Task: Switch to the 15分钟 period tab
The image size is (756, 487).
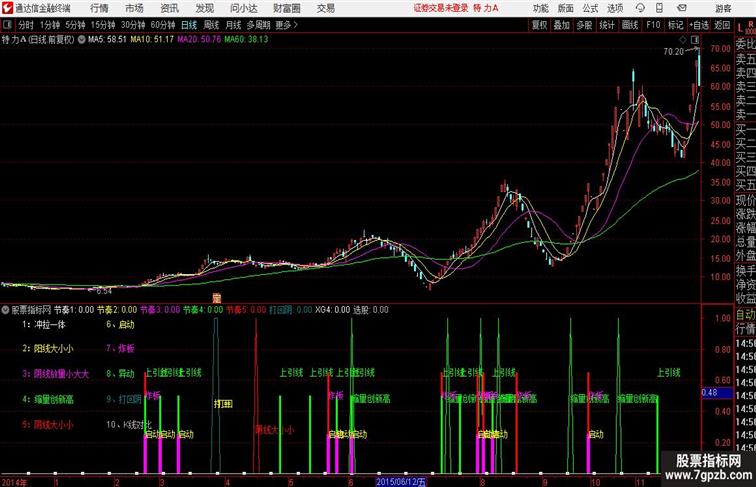Action: (x=103, y=25)
